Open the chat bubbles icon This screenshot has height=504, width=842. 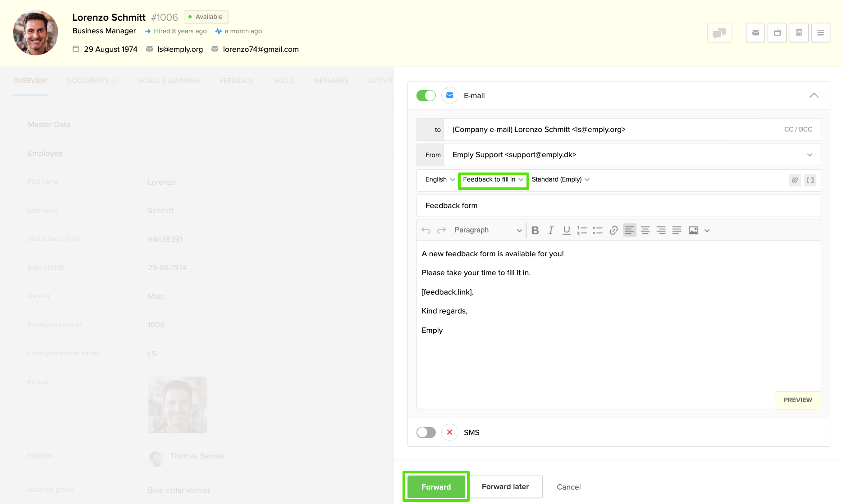tap(719, 32)
